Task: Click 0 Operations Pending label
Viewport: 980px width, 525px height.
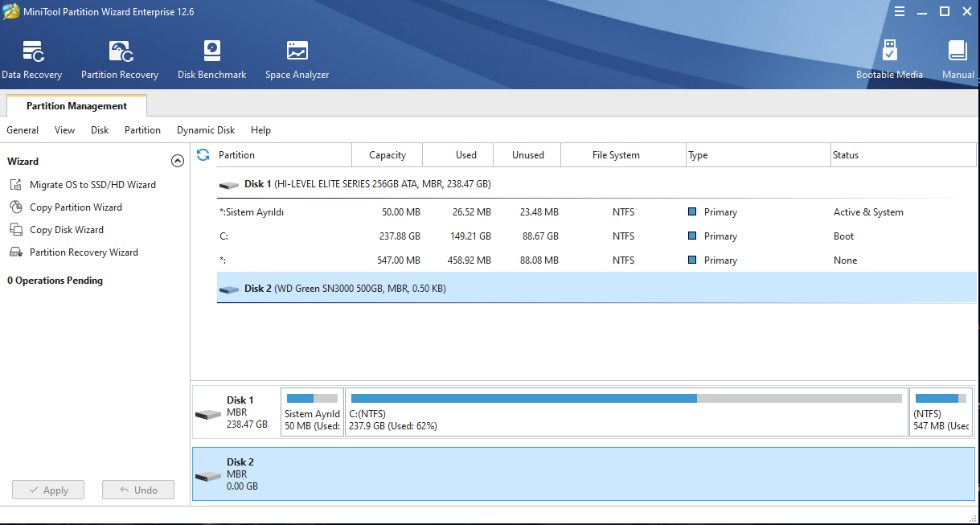Action: tap(55, 281)
